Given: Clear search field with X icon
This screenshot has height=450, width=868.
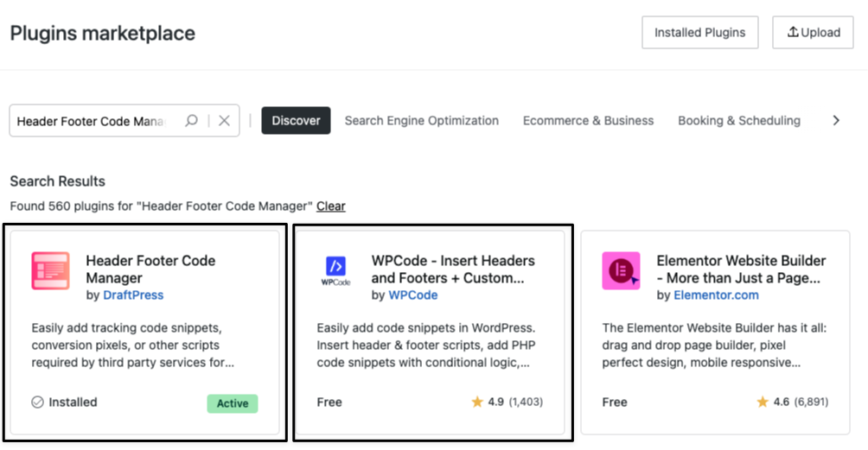Looking at the screenshot, I should [224, 121].
